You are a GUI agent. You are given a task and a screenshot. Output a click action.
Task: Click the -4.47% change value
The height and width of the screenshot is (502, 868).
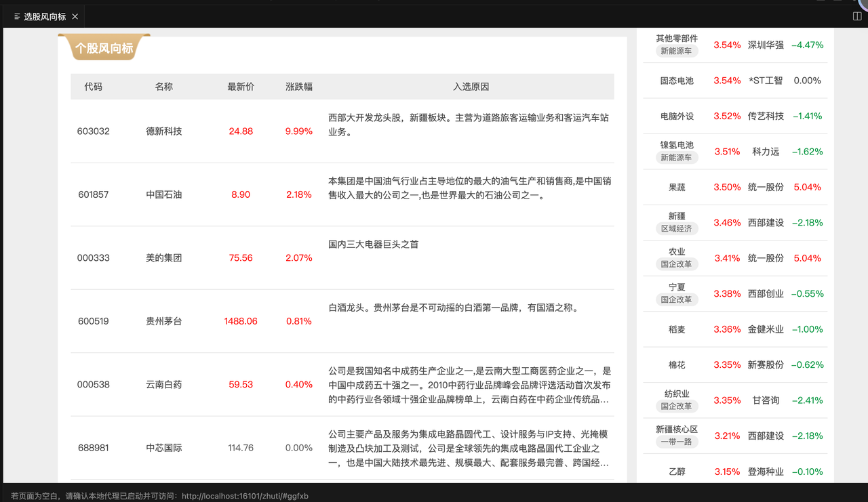[x=808, y=45]
